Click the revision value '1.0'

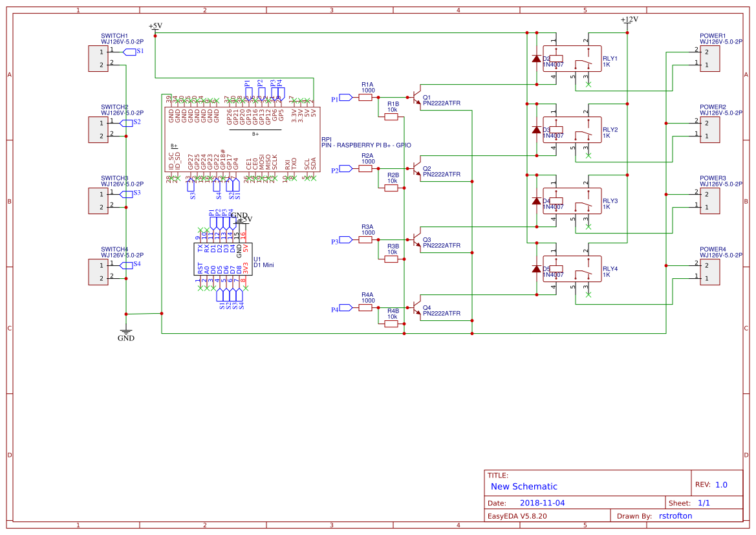721,485
